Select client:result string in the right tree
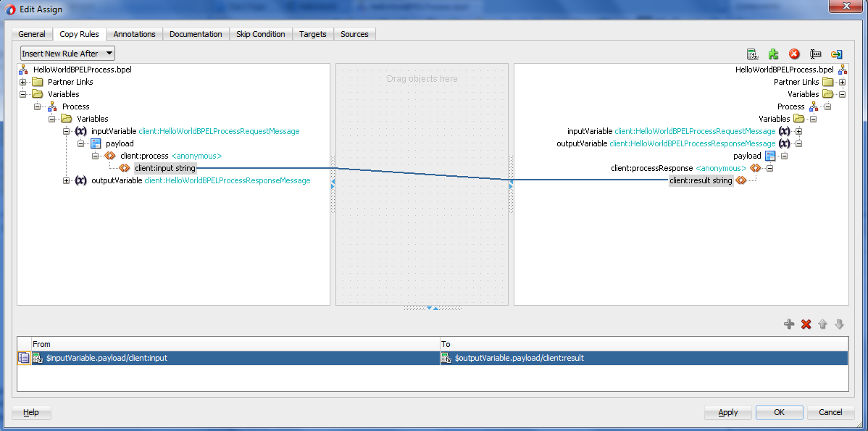 [x=700, y=180]
